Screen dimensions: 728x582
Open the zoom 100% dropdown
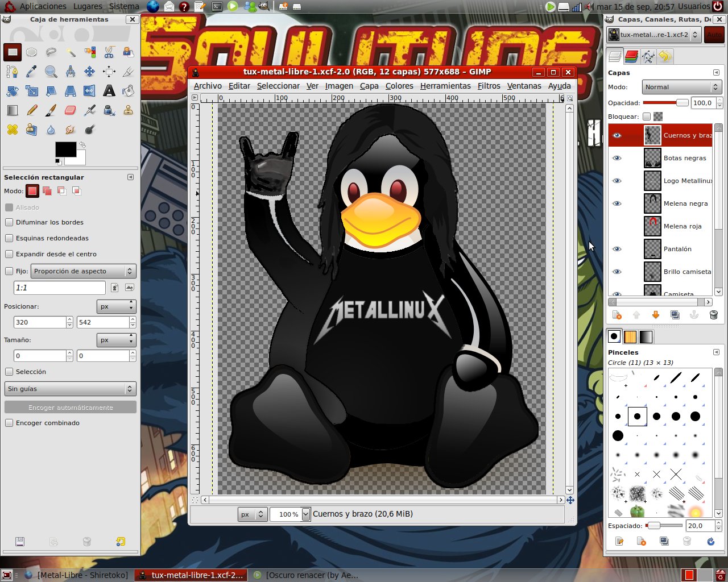[x=306, y=514]
